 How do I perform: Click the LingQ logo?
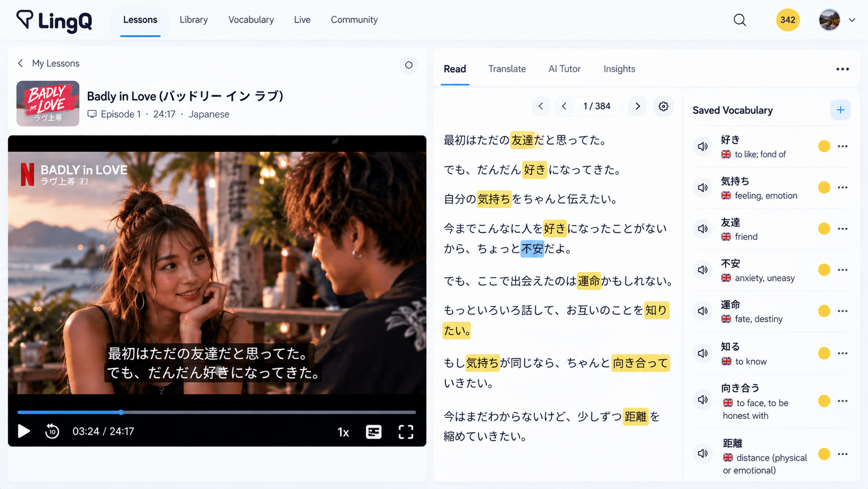tap(55, 21)
